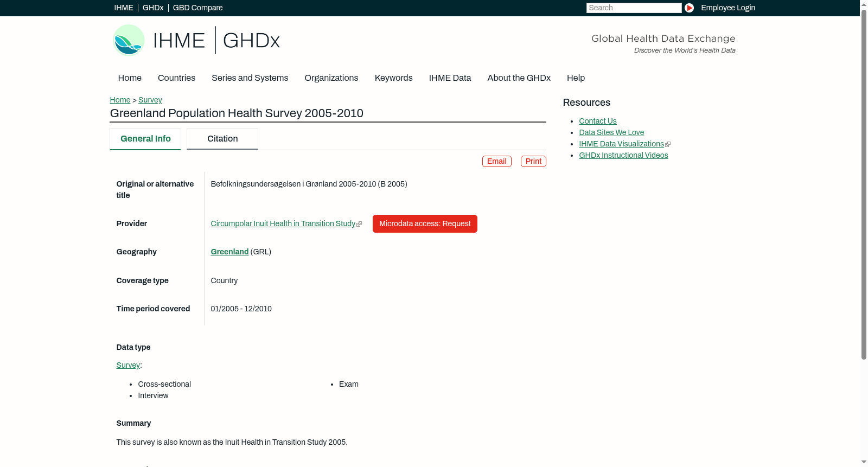Switch to the Citation tab

click(222, 139)
